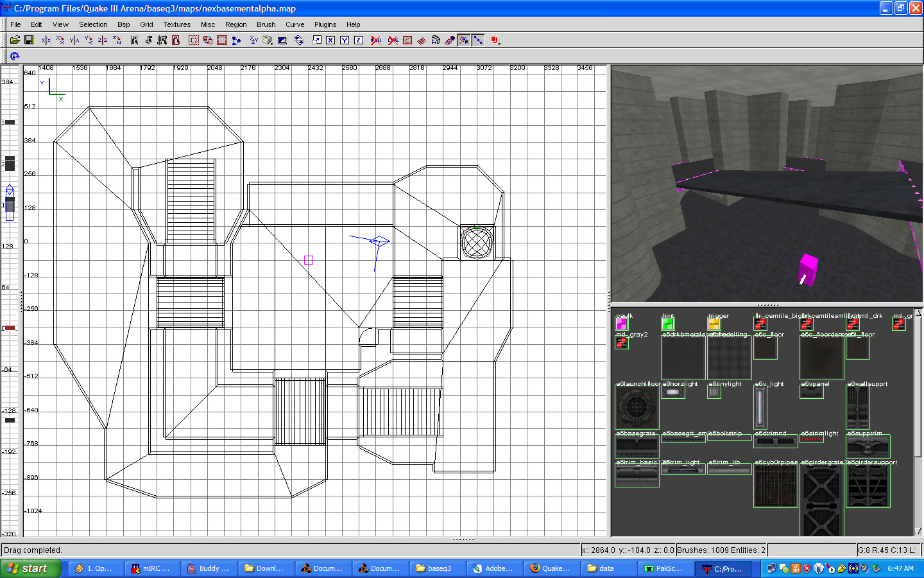Open the File menu
924x578 pixels.
[15, 24]
